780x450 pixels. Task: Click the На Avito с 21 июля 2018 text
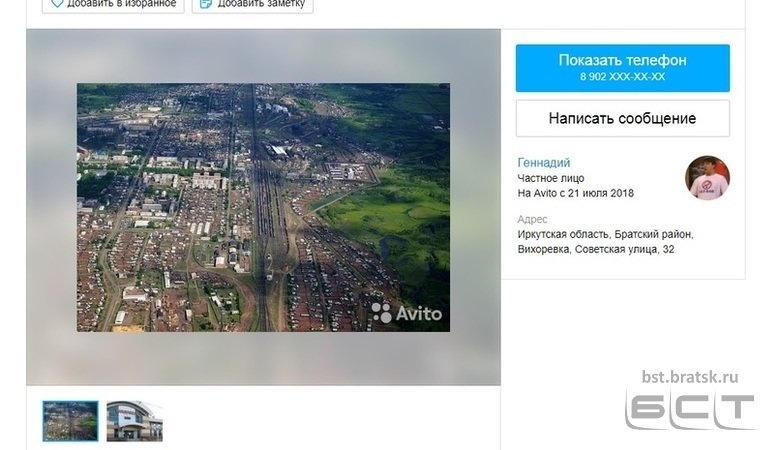pos(575,193)
